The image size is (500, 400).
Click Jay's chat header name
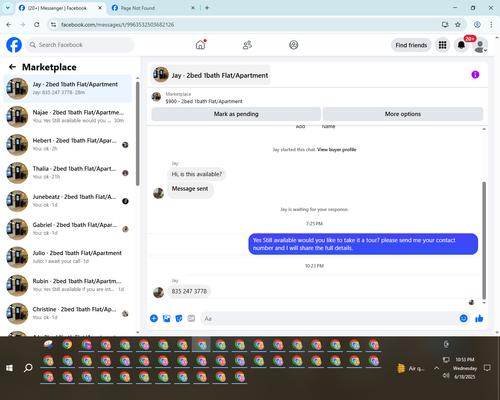click(220, 75)
